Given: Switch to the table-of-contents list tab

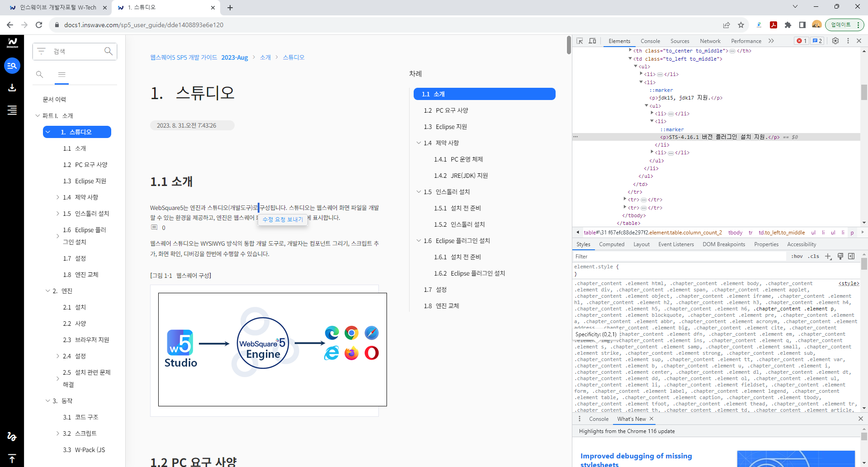Looking at the screenshot, I should tap(62, 74).
